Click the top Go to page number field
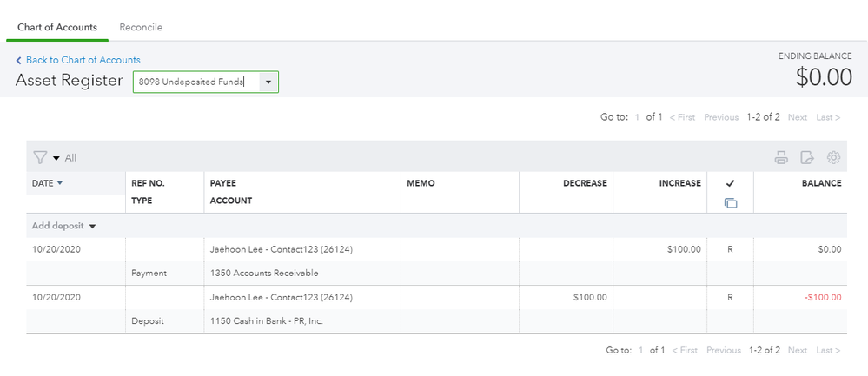 pyautogui.click(x=637, y=117)
